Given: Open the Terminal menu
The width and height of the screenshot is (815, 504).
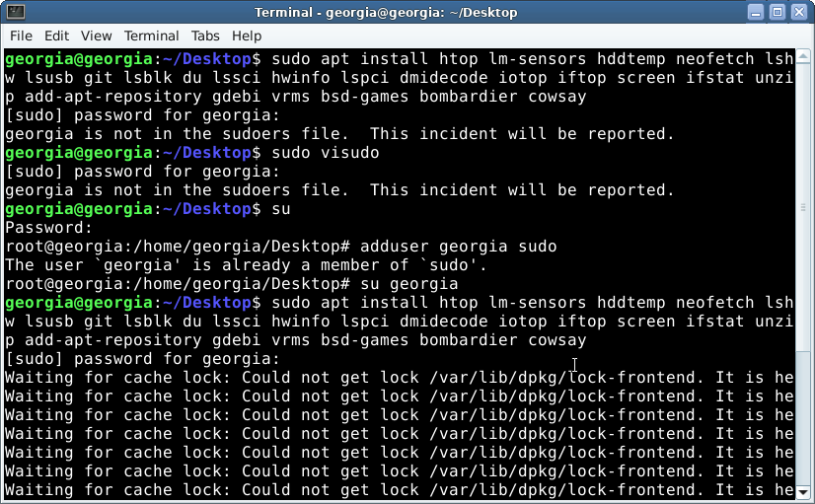Looking at the screenshot, I should click(151, 36).
